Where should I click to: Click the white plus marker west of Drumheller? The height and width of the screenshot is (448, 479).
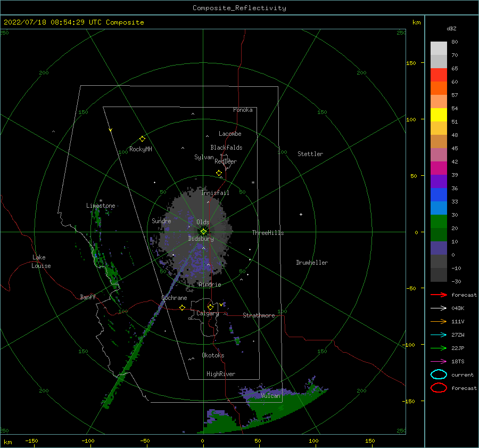tap(301, 214)
